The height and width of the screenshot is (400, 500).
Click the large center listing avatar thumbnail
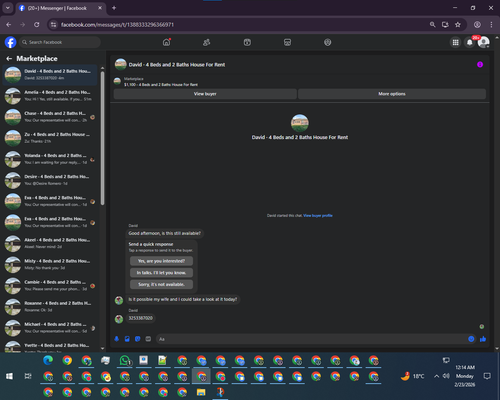tap(300, 123)
